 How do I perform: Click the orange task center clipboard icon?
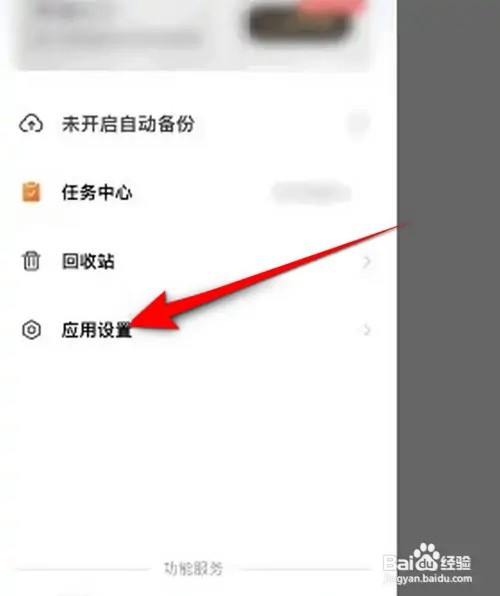coord(31,192)
